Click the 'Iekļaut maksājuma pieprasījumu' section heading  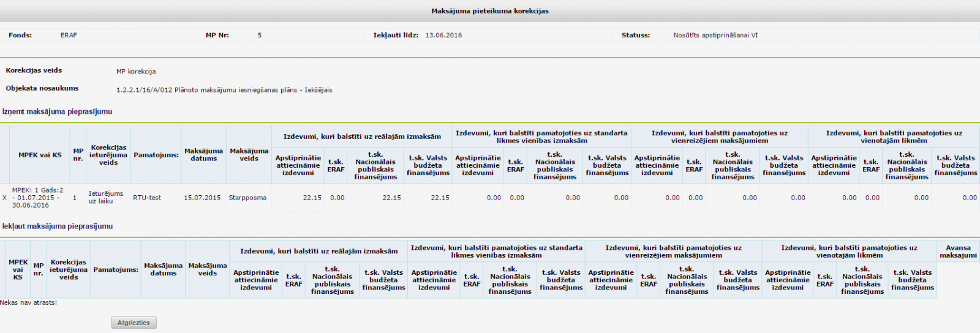(x=57, y=226)
